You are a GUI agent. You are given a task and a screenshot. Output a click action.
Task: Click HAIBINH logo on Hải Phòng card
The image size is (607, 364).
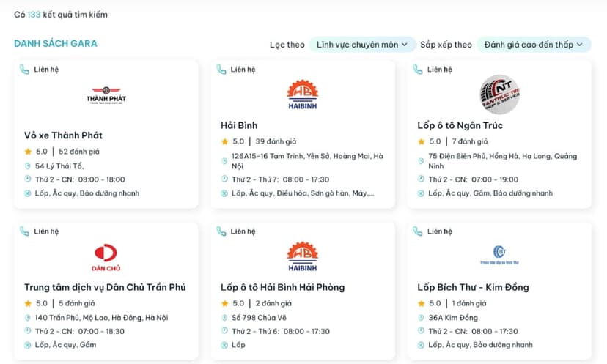[302, 256]
